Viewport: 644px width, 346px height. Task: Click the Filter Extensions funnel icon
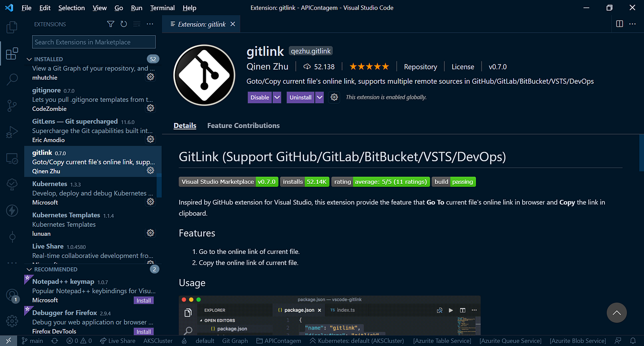point(110,24)
